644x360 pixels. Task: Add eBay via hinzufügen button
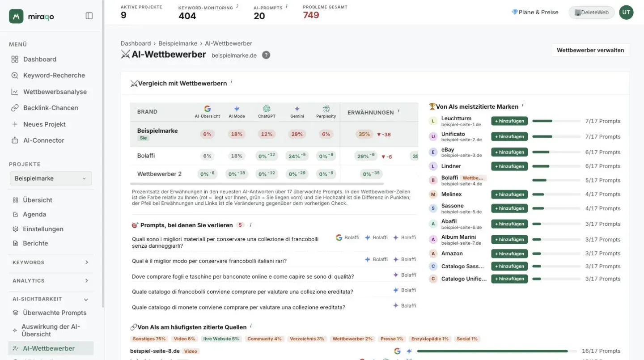pos(509,152)
